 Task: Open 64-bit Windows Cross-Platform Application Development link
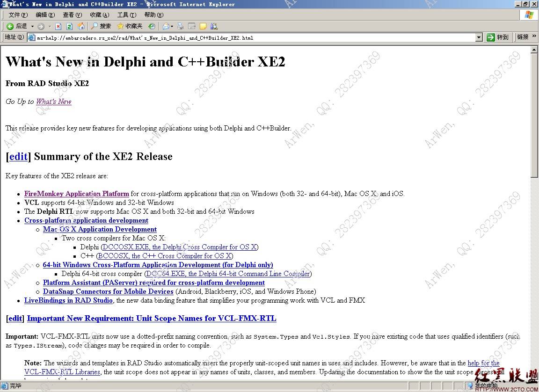[x=158, y=265]
